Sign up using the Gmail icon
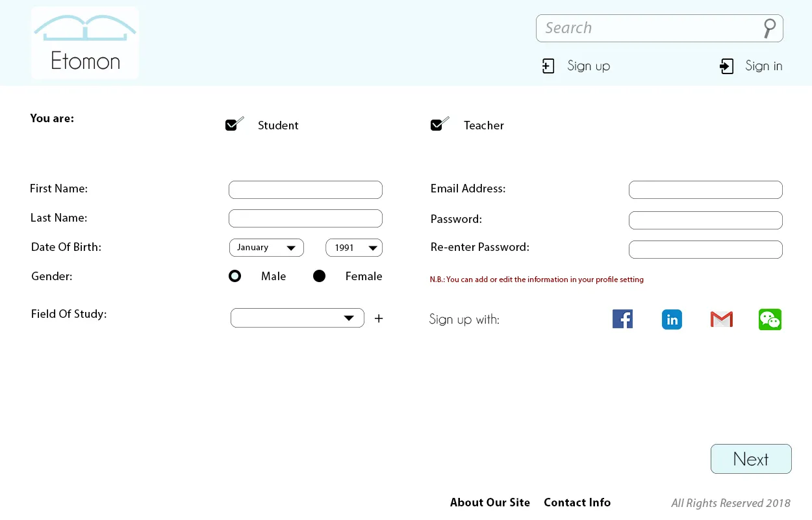 click(x=722, y=319)
